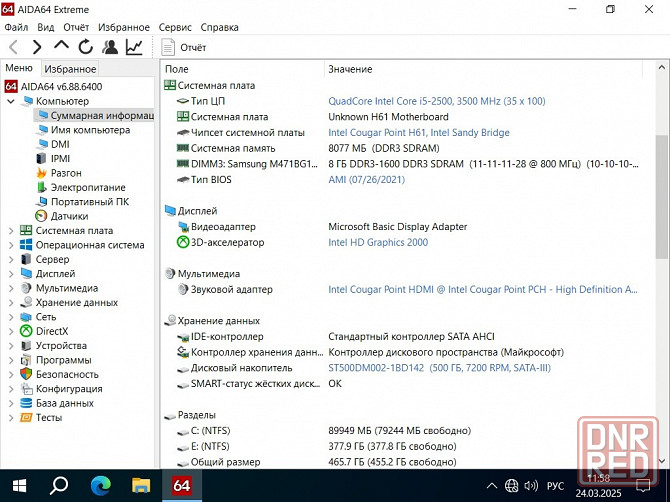The image size is (670, 502).
Task: Click the Устройства icon in the tree
Action: [26, 346]
